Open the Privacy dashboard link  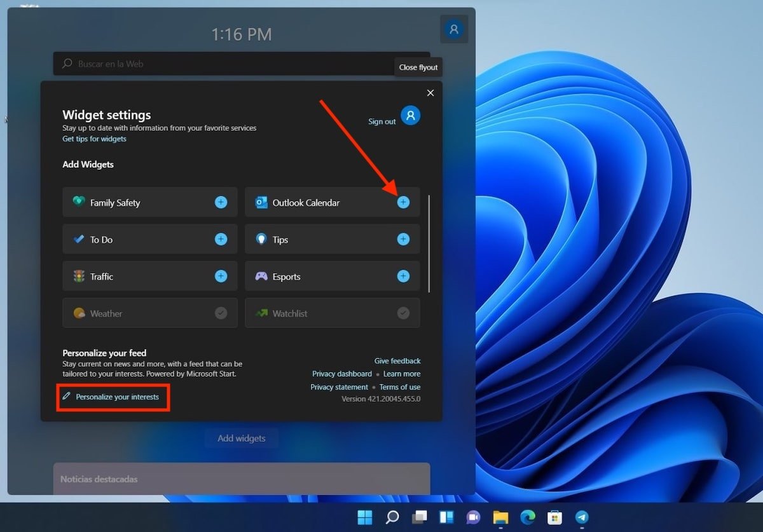(342, 374)
